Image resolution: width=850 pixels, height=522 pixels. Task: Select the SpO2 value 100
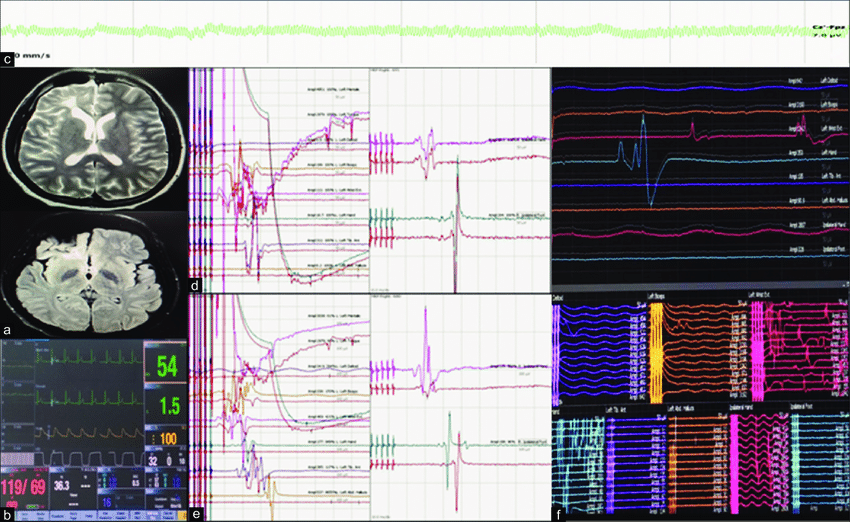click(x=169, y=441)
